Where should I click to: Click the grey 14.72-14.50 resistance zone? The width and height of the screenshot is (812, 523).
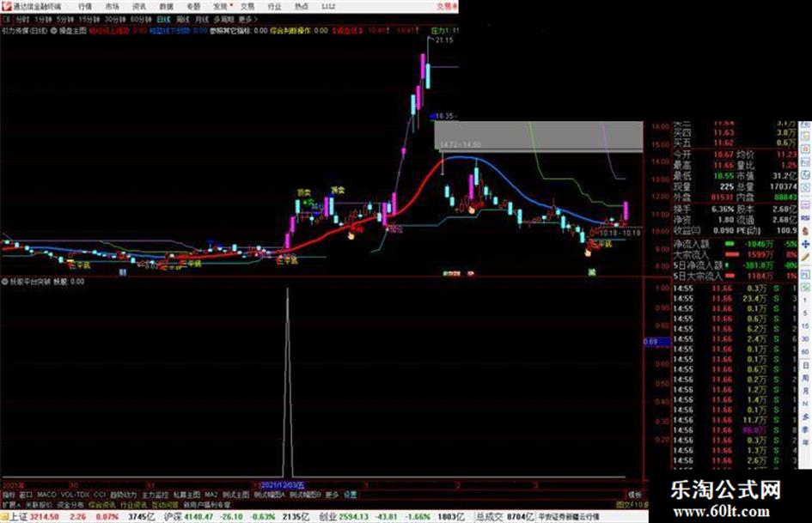[x=539, y=137]
